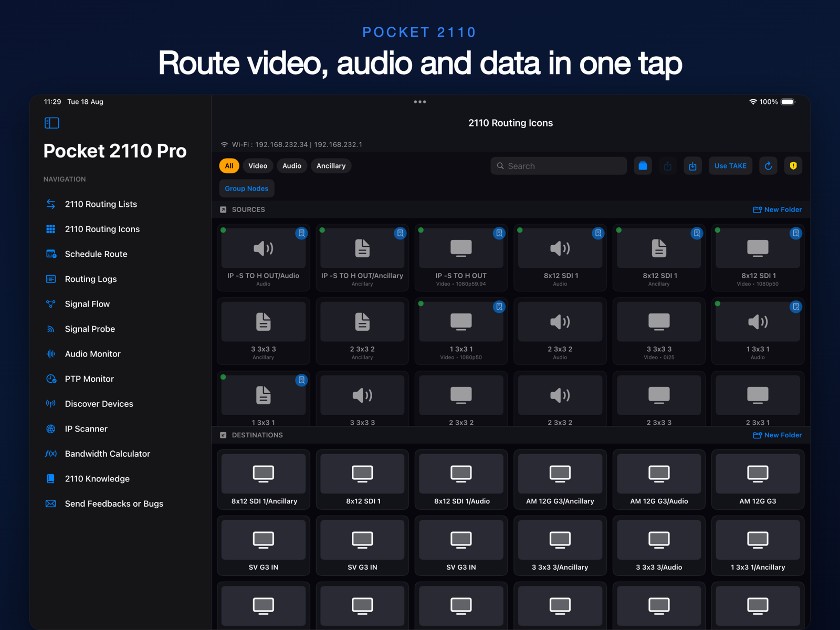
Task: Click the share/export toolbar icon
Action: tap(668, 166)
